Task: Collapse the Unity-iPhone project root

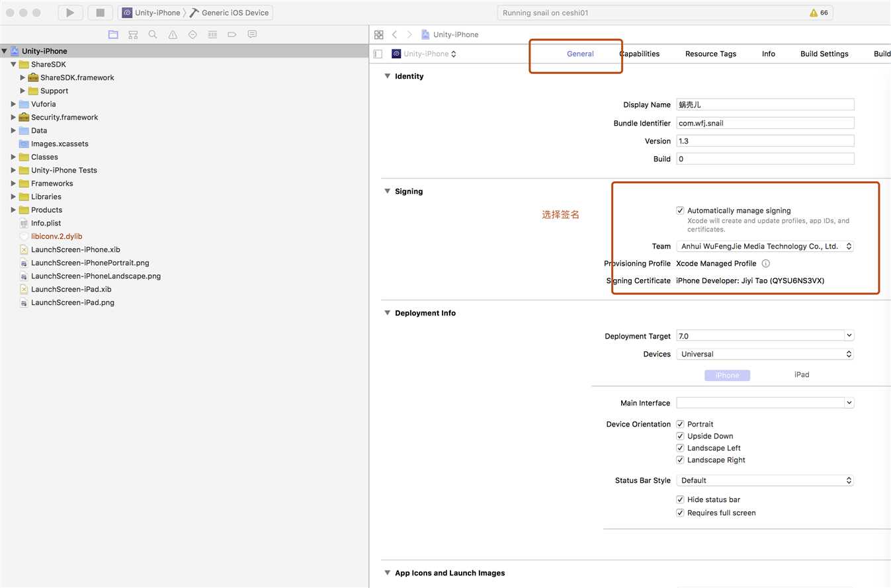Action: [4, 51]
